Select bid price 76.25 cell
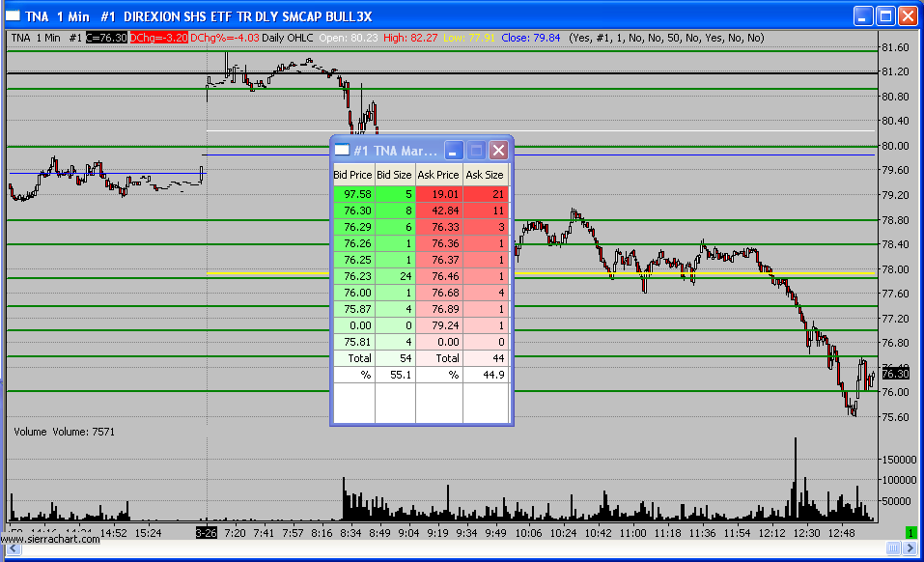The image size is (924, 562). [x=353, y=260]
